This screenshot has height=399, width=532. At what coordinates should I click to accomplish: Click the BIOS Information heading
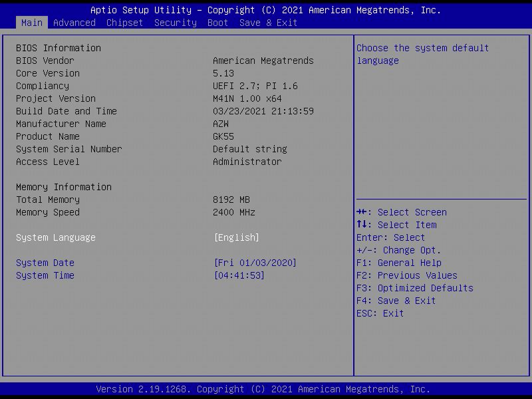[x=59, y=48]
